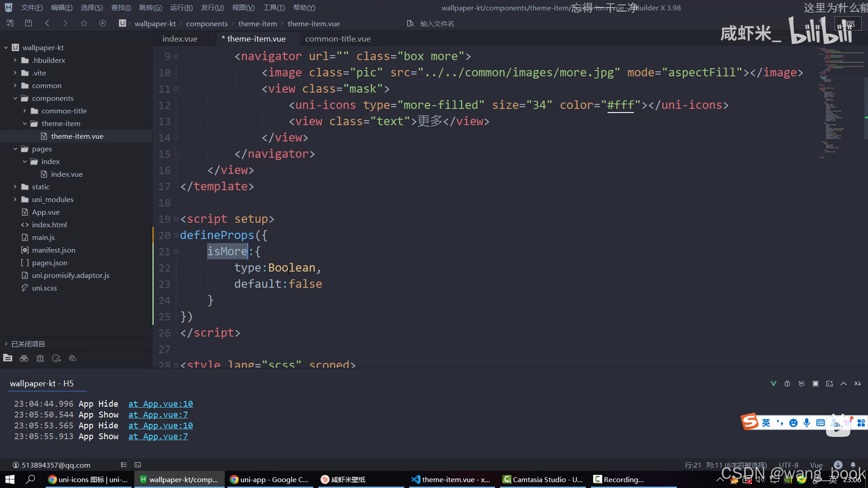Click the rerun icon in console toolbar
The height and width of the screenshot is (488, 868).
(x=802, y=384)
